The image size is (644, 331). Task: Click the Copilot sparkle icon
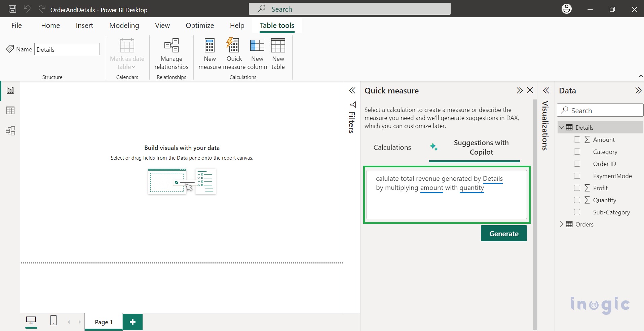[x=434, y=147]
